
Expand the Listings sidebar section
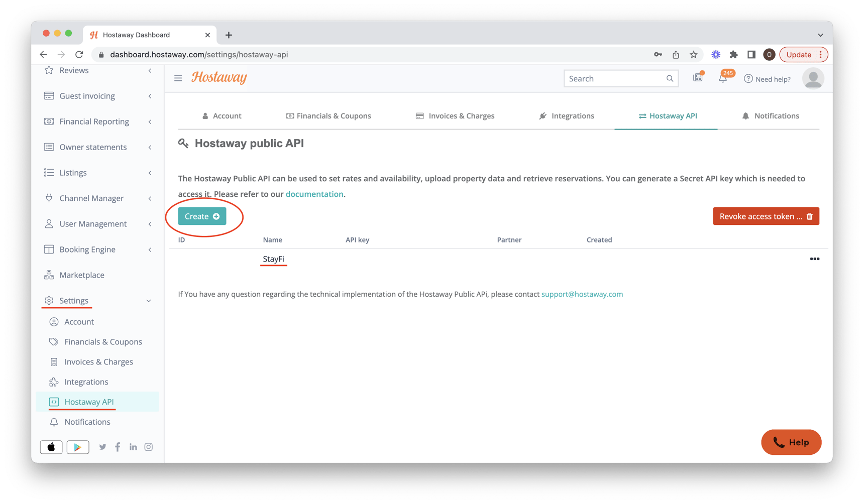pyautogui.click(x=149, y=173)
